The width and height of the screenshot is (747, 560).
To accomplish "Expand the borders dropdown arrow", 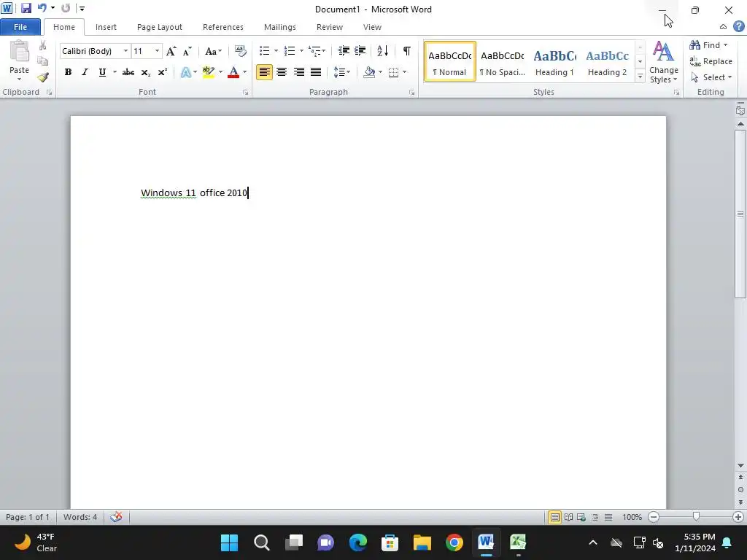I will (x=404, y=72).
